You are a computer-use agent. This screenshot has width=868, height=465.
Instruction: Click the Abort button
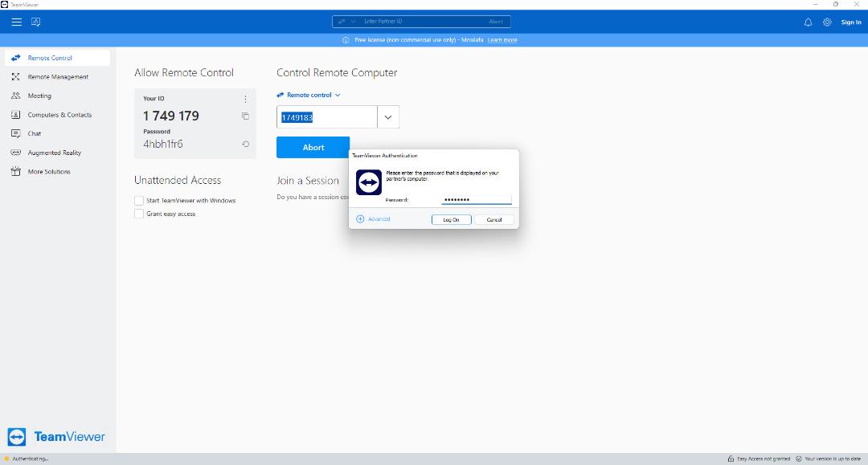click(313, 147)
